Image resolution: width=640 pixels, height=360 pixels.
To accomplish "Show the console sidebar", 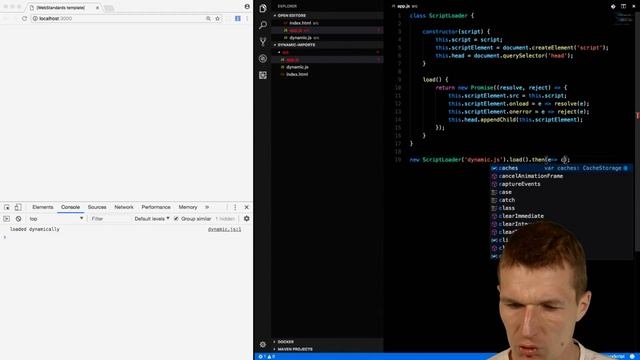I will [x=6, y=219].
